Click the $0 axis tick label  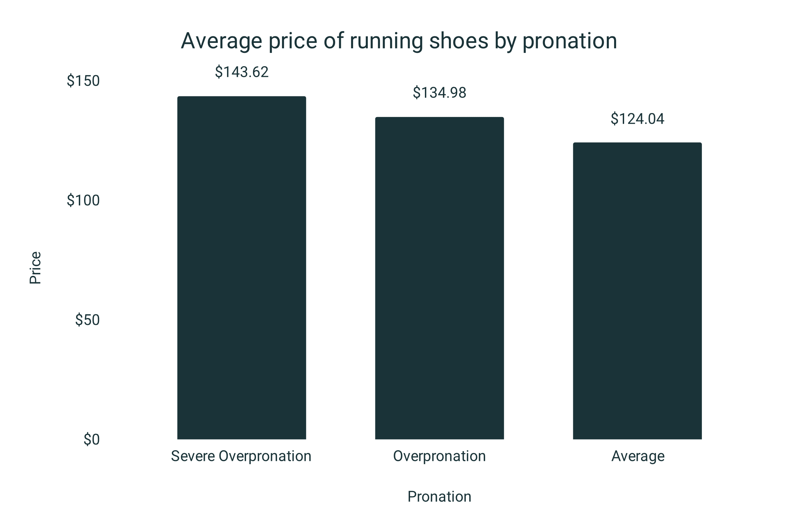[92, 439]
